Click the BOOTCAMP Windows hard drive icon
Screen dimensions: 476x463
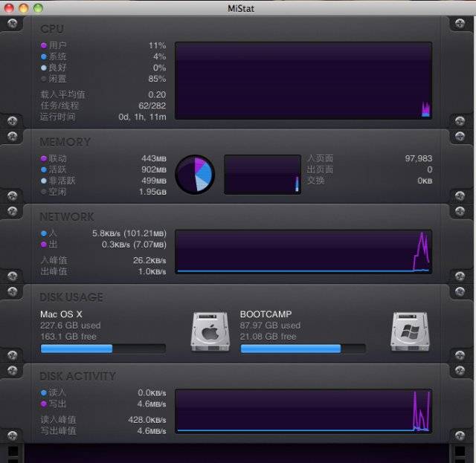pyautogui.click(x=410, y=331)
